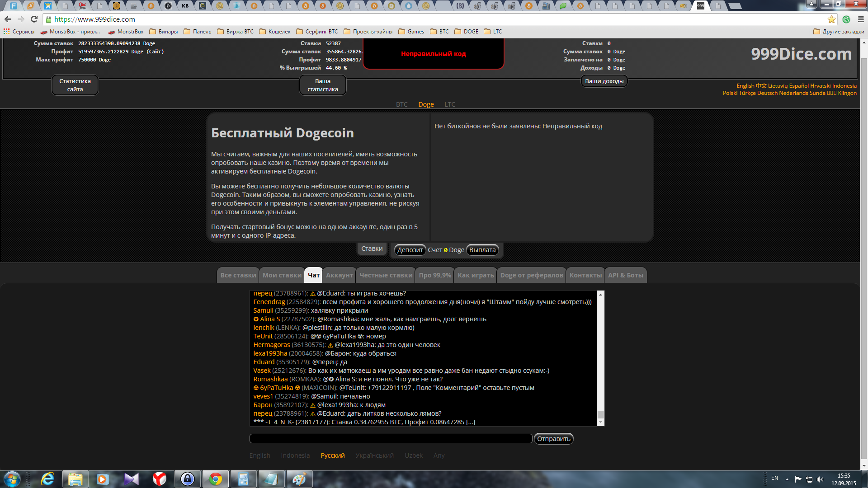Filter chat to Indonesia language
The image size is (868, 488).
[x=295, y=455]
